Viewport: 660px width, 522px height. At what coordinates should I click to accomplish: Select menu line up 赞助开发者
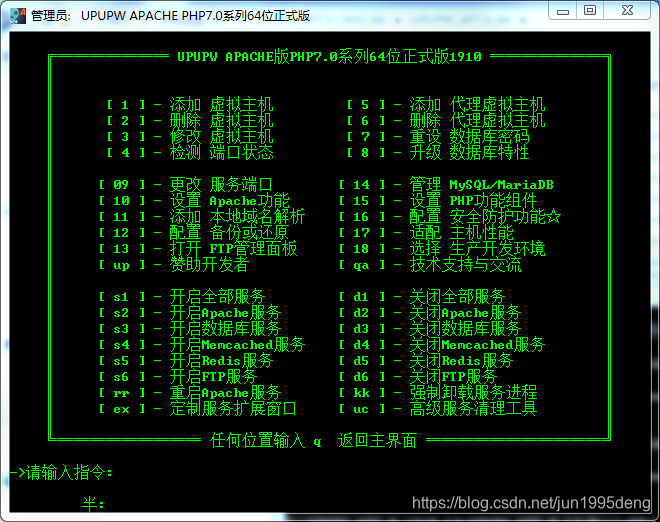coord(174,264)
